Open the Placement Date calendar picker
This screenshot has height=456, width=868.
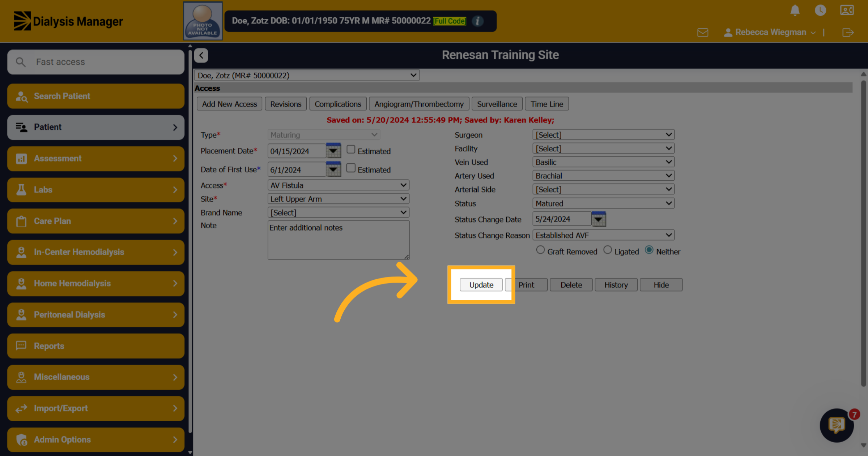pyautogui.click(x=333, y=151)
